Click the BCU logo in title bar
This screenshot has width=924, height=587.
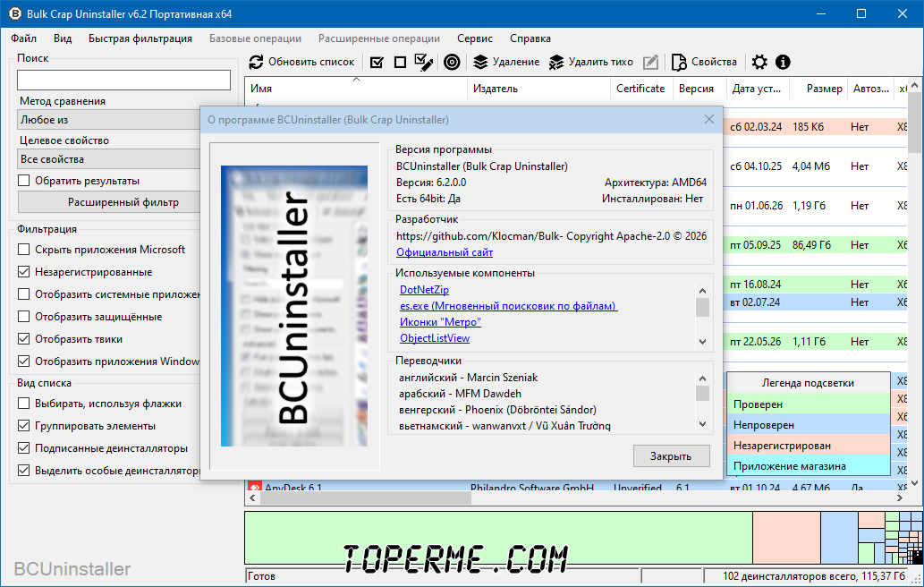coord(14,13)
